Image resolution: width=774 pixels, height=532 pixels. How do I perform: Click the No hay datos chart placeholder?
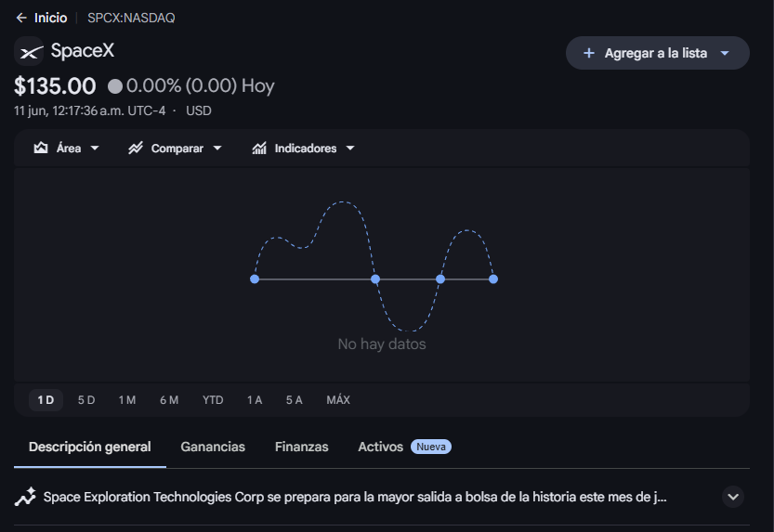click(x=382, y=344)
